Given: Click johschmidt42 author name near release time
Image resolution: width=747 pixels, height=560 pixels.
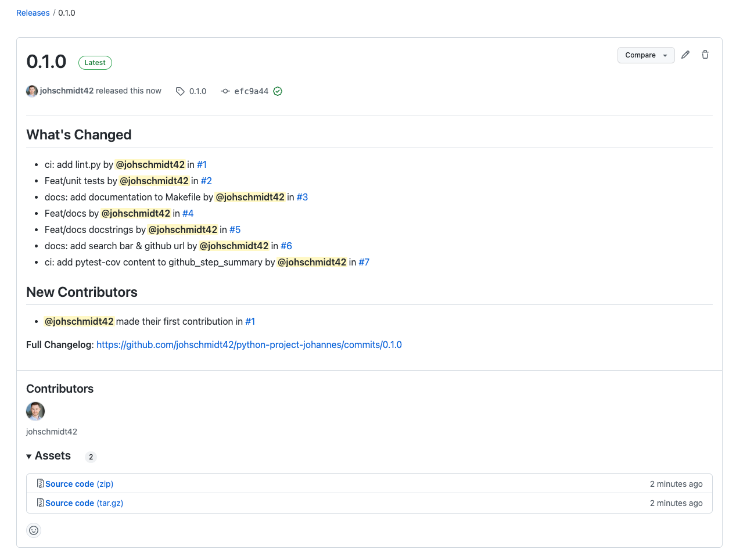Looking at the screenshot, I should coord(67,91).
